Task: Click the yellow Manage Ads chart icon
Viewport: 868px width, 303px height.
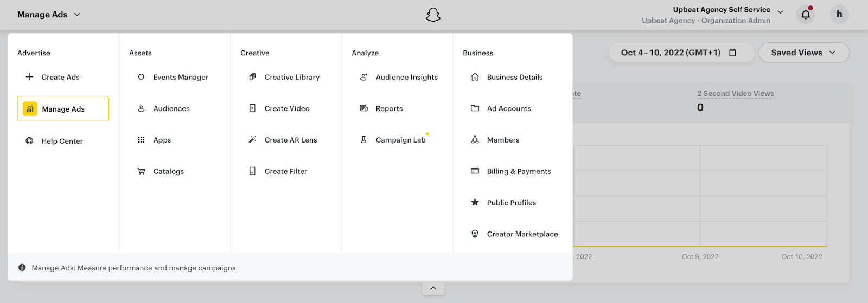Action: (30, 109)
